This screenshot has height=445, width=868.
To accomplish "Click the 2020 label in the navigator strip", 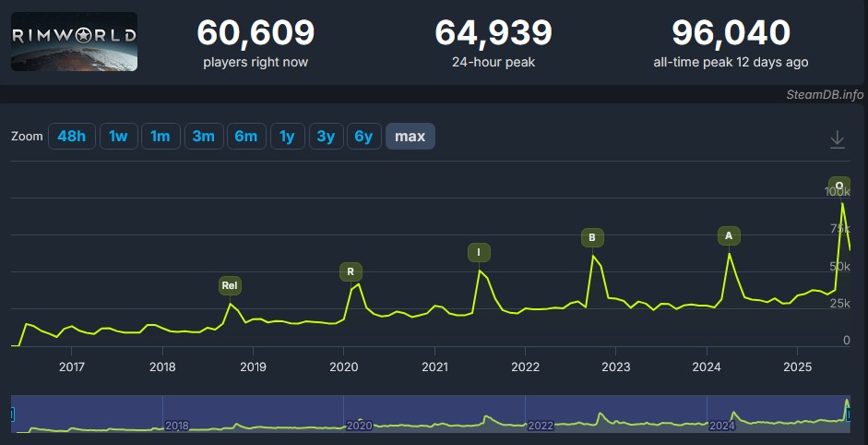I will [359, 427].
